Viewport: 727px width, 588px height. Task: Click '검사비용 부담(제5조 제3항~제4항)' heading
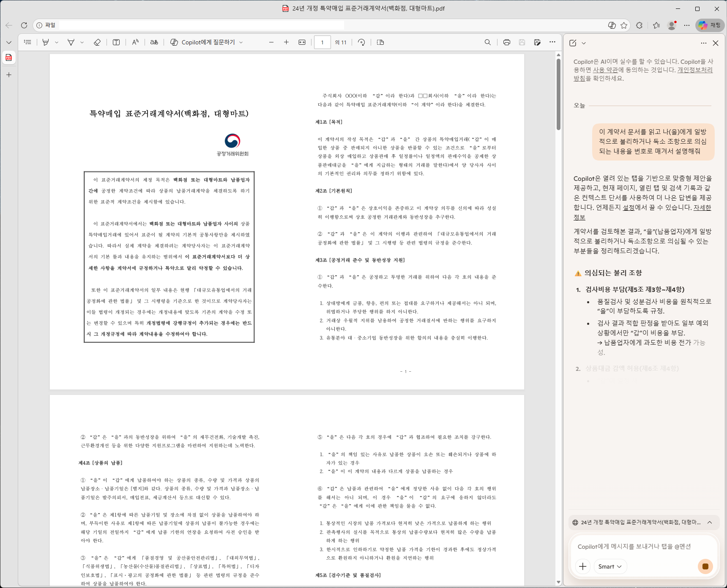coord(634,289)
